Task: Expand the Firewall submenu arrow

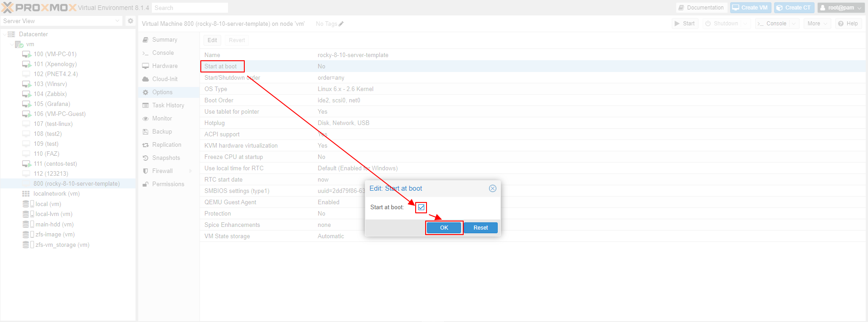Action: pyautogui.click(x=190, y=171)
